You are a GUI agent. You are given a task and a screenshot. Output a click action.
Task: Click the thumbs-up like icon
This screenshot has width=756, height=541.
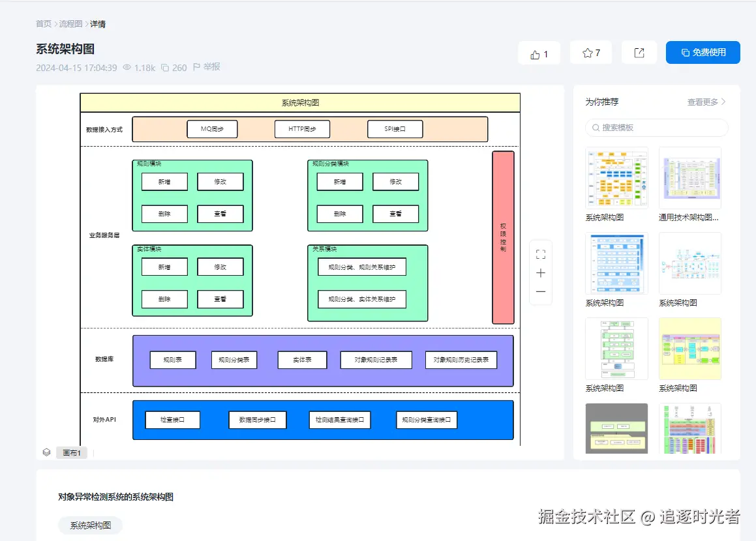click(535, 54)
